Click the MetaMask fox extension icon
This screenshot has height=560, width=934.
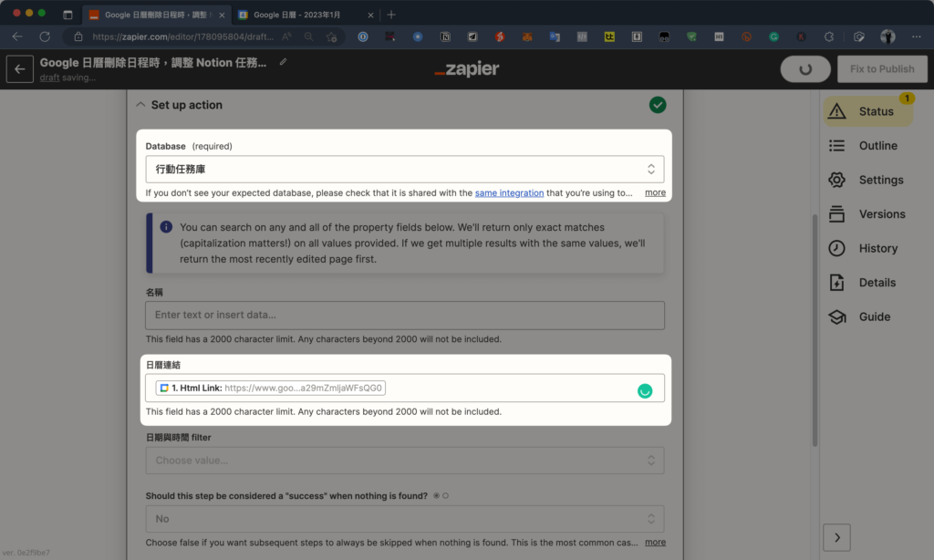527,36
